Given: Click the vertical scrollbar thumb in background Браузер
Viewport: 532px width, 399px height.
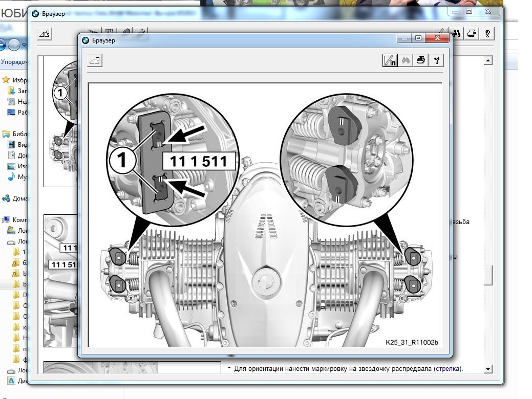Looking at the screenshot, I should (487, 275).
